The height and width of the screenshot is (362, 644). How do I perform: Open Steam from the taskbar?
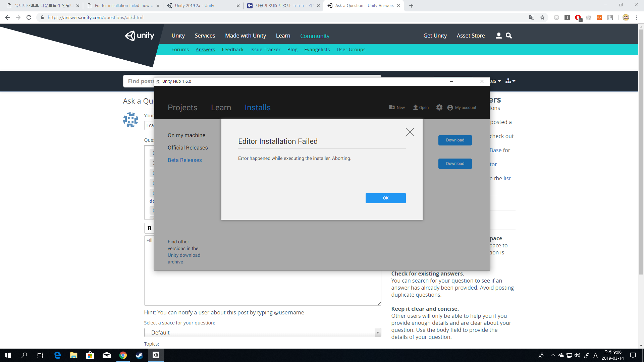(139, 355)
